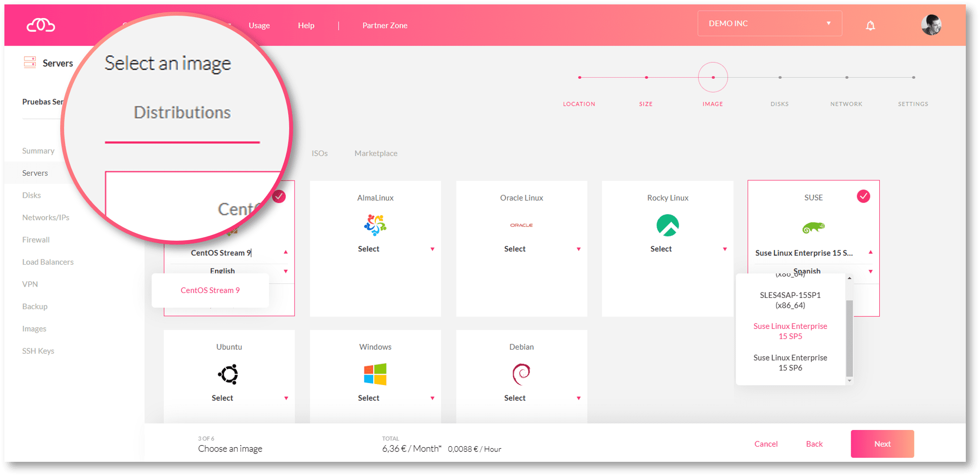
Task: Open the DEMO INC account dropdown
Action: click(x=770, y=23)
